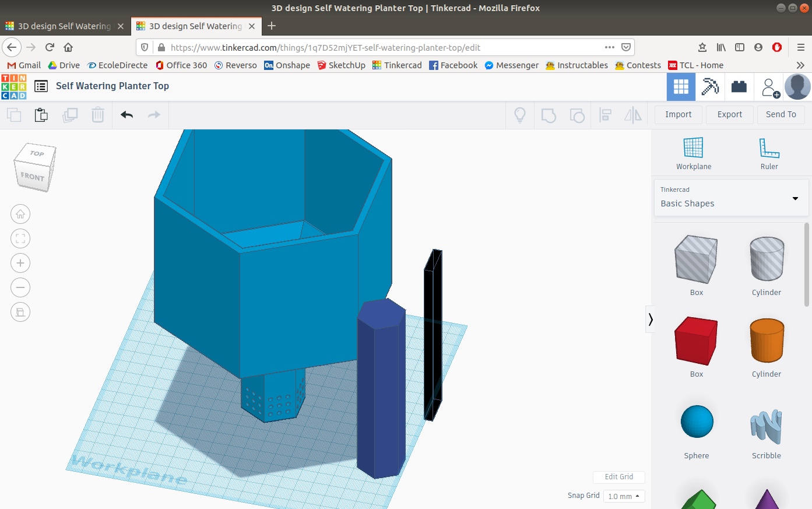Open the user profile avatar
The height and width of the screenshot is (509, 812).
coord(797,87)
